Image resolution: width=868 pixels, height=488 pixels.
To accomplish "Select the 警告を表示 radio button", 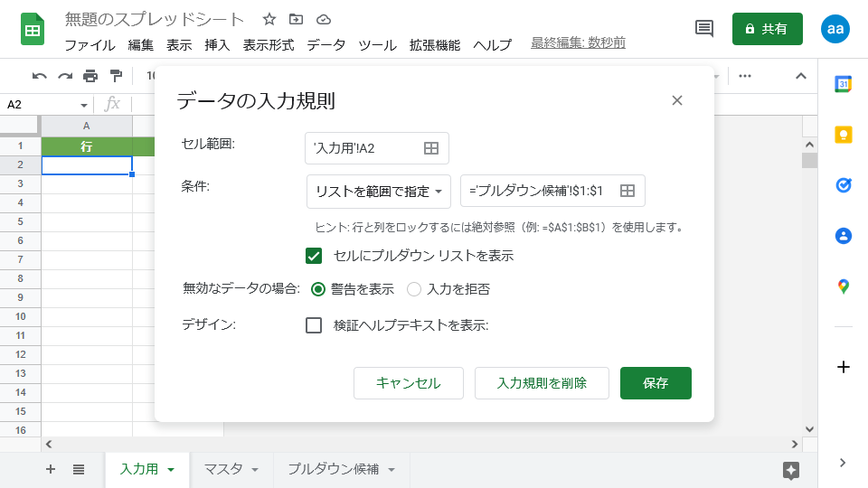I will (x=317, y=289).
